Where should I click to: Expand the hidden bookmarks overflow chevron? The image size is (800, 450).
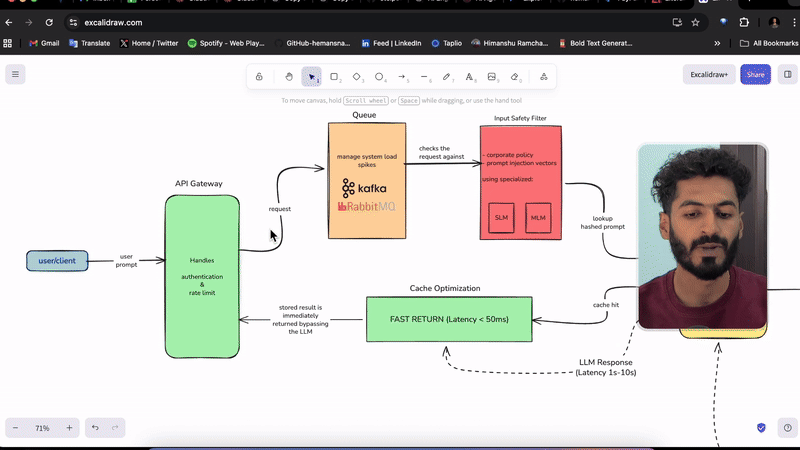coord(717,43)
